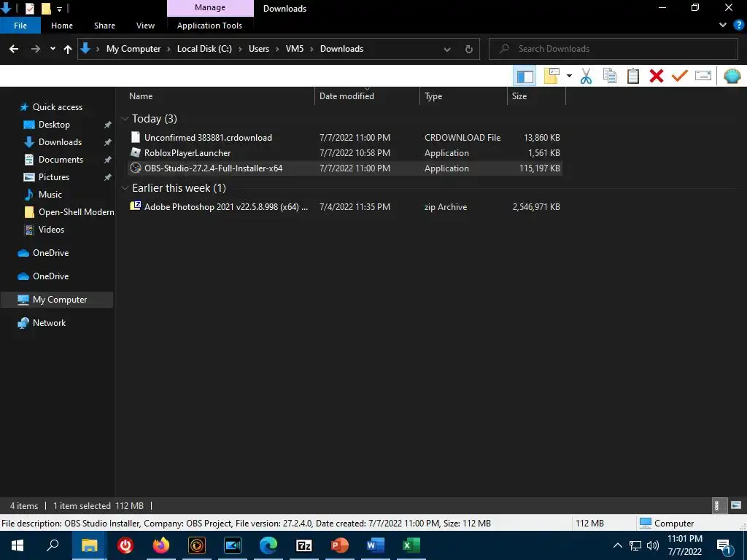This screenshot has height=560, width=747.
Task: Select Unconfirmed 383881.crdownload file
Action: [345, 138]
